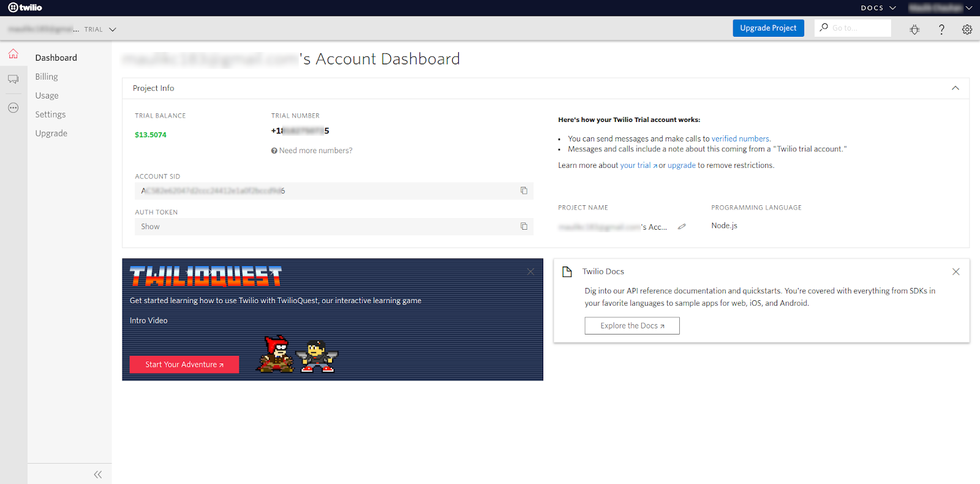Collapse the Project Info panel
980x484 pixels.
coord(955,88)
